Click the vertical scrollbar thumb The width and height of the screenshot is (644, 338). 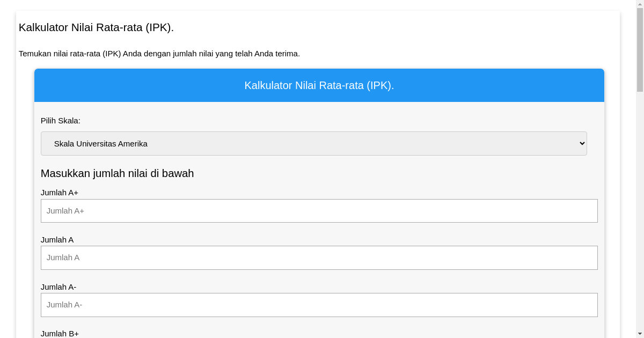click(x=640, y=49)
